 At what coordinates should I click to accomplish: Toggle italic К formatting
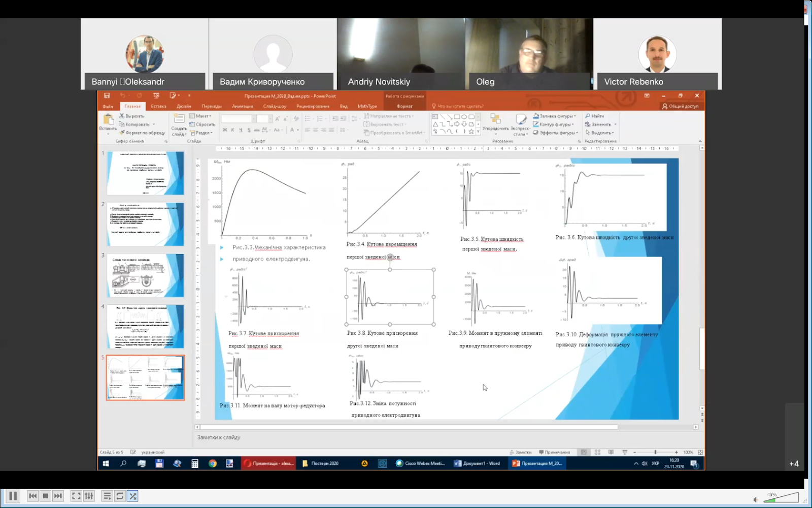233,130
